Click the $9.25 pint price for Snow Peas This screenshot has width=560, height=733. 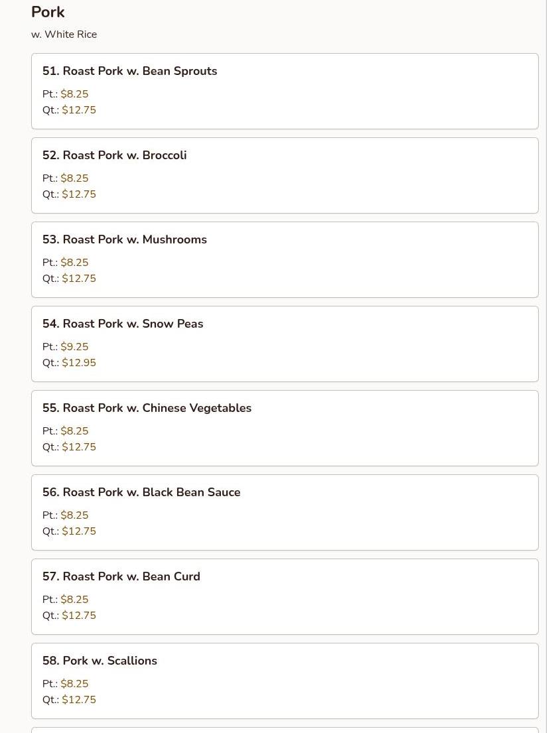point(74,347)
